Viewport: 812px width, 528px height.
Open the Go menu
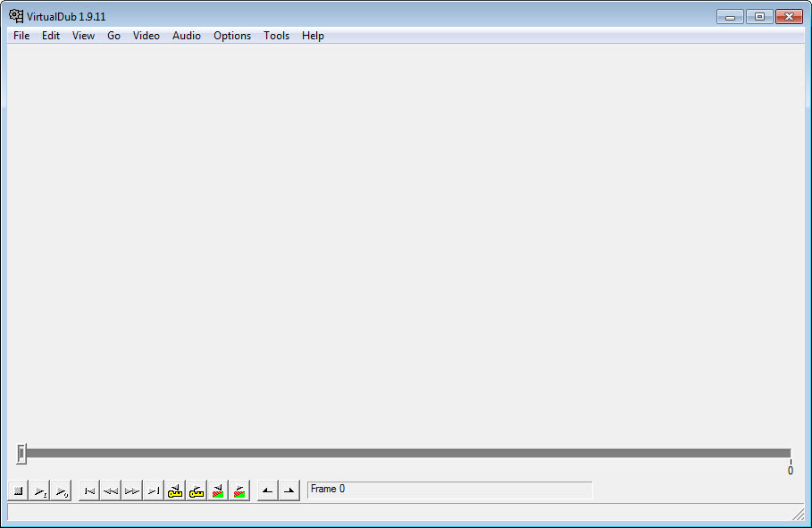click(114, 36)
